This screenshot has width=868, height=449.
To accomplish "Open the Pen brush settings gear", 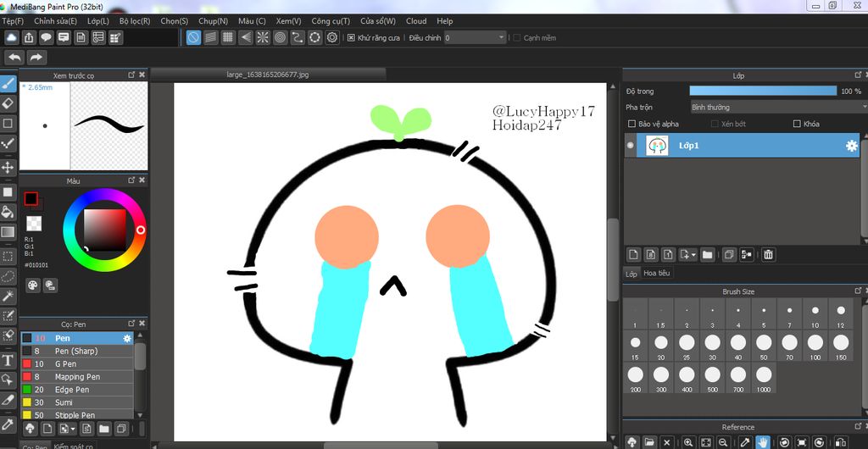I will tap(127, 338).
